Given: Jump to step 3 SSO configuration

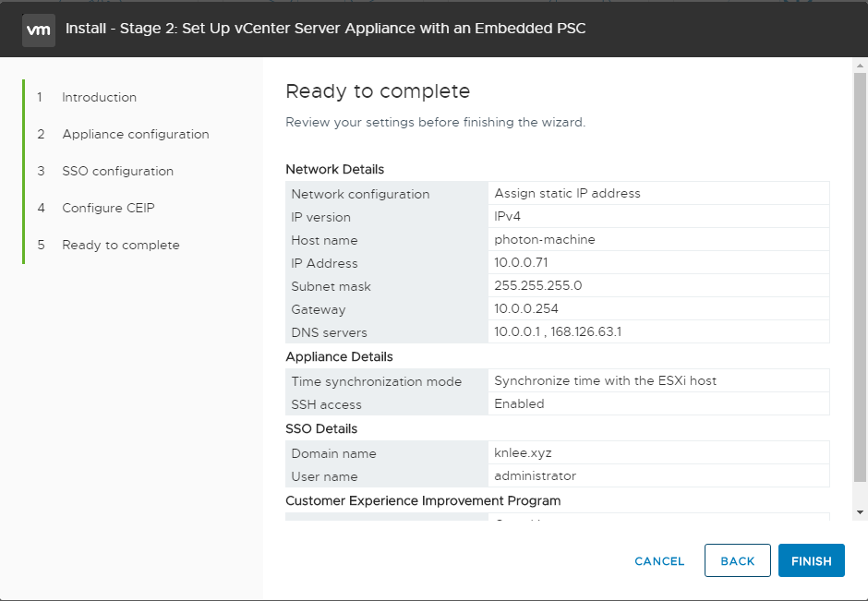Looking at the screenshot, I should tap(118, 172).
